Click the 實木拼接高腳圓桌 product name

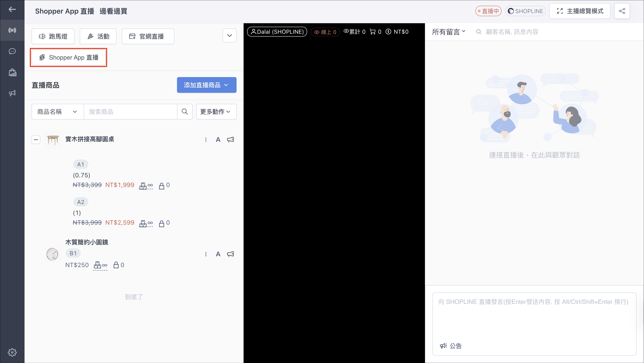tap(90, 139)
